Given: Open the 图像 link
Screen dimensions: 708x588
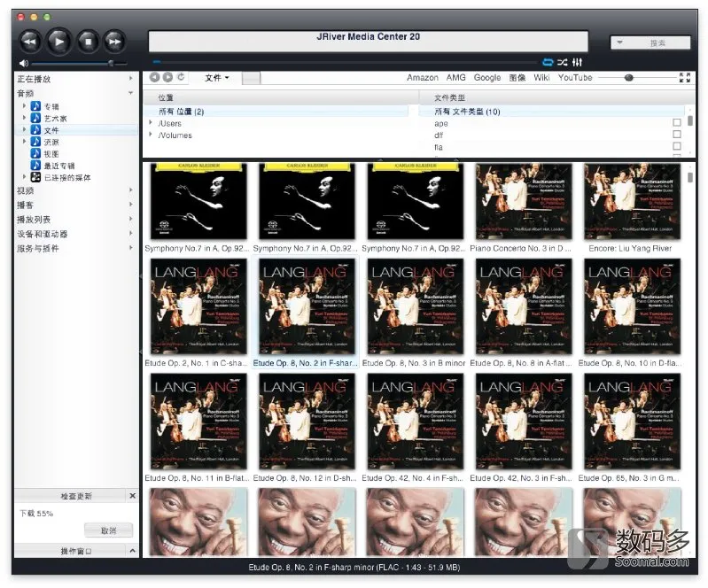Looking at the screenshot, I should coord(517,78).
